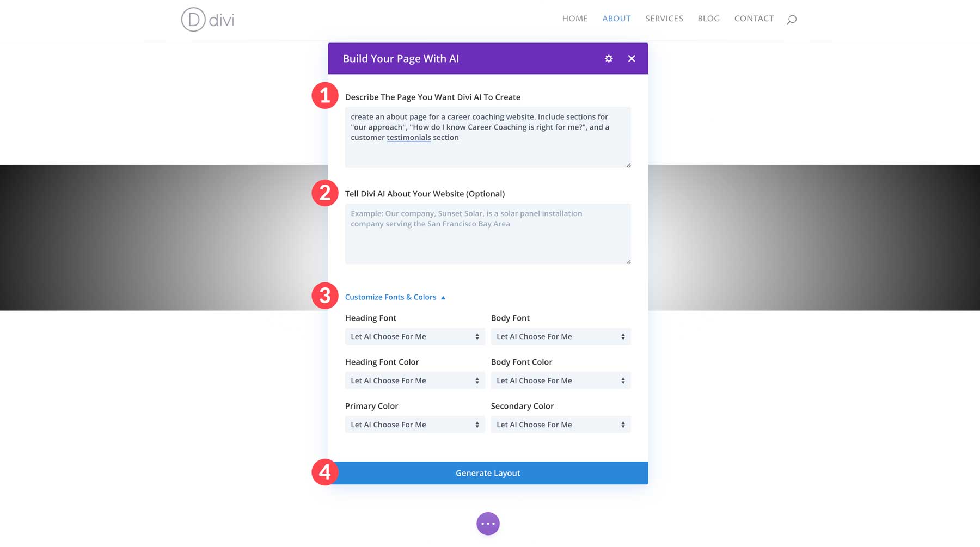
Task: Open the Body Font Color dropdown
Action: (560, 380)
